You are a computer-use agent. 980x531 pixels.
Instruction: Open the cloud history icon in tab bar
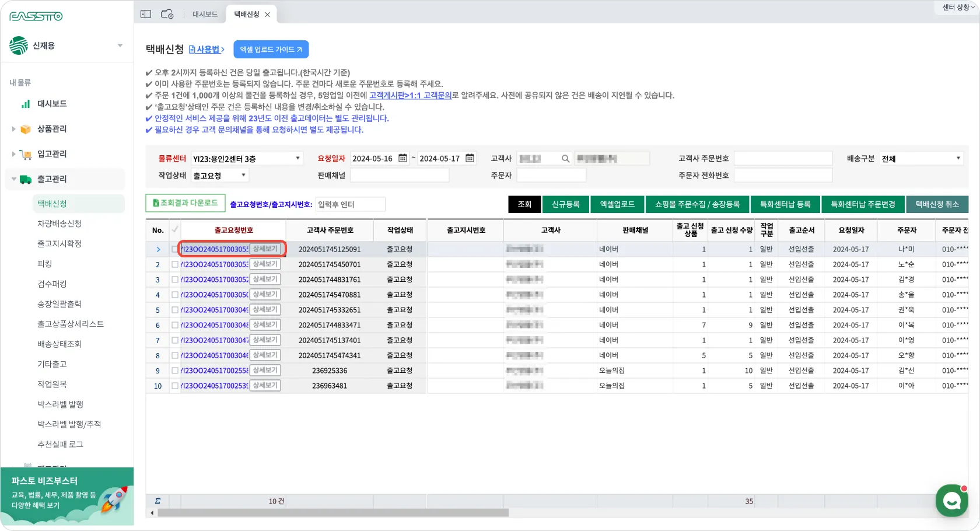click(x=167, y=14)
